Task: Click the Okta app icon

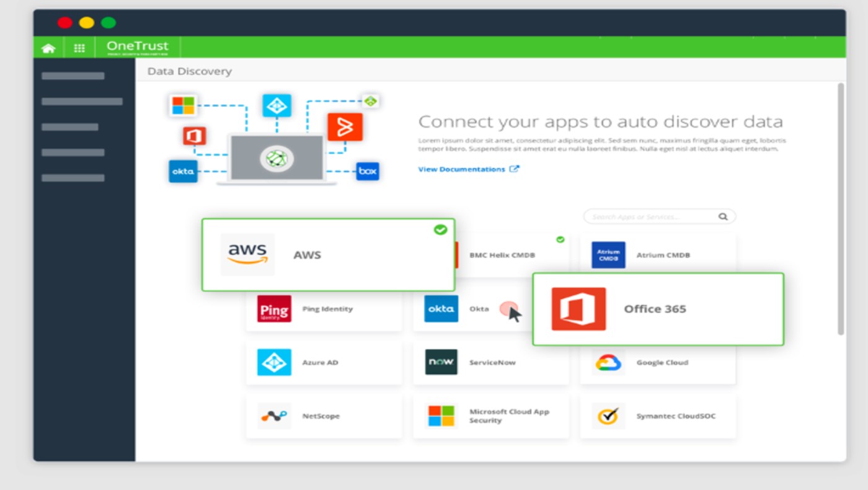Action: coord(441,309)
